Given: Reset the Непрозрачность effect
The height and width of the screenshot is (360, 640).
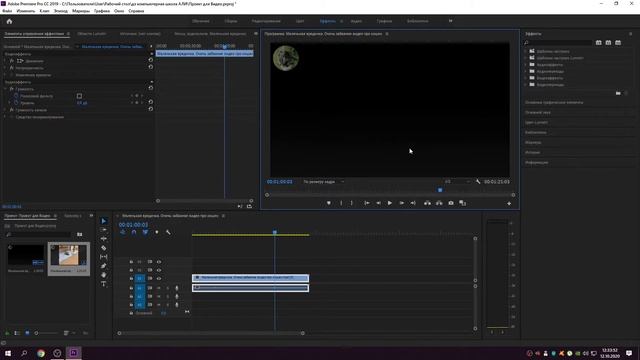Looking at the screenshot, I should 151,67.
